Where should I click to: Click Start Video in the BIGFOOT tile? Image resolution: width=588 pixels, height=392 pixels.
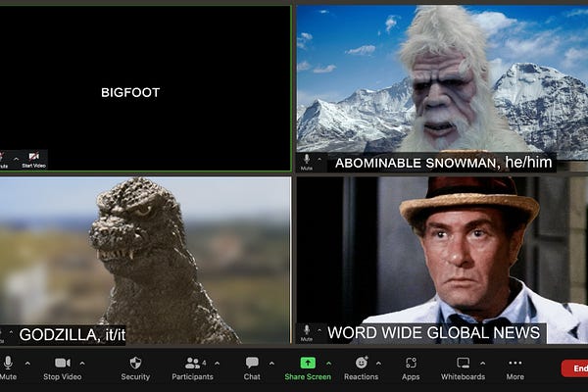pos(33,160)
